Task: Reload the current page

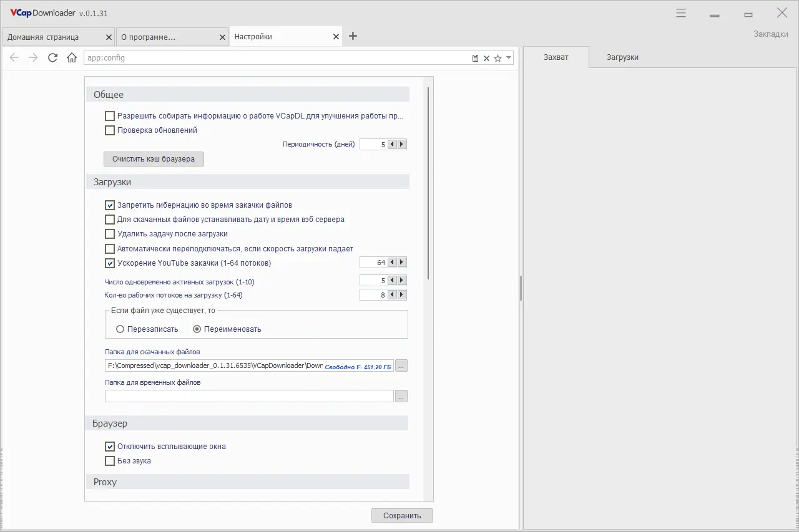Action: pyautogui.click(x=53, y=58)
